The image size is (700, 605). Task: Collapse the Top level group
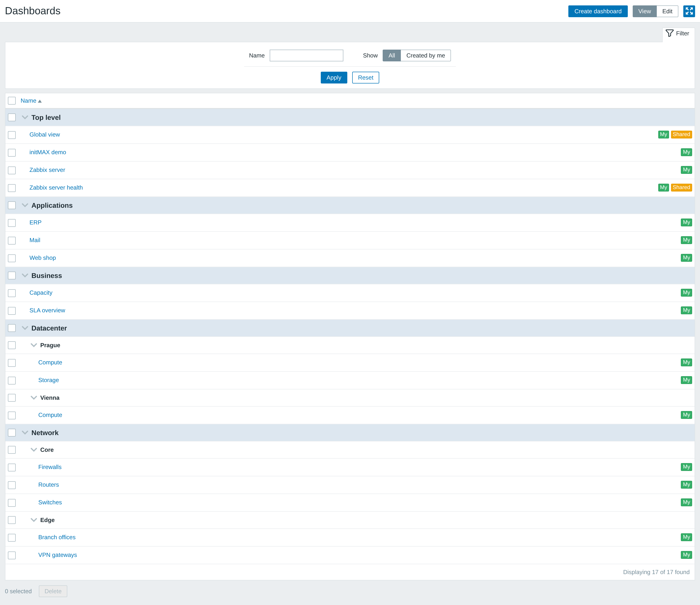point(25,118)
